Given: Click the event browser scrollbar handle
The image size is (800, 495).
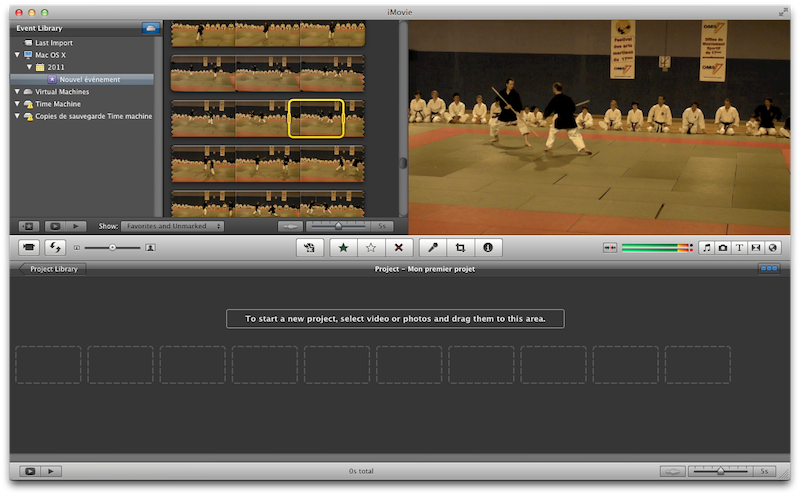Looking at the screenshot, I should click(403, 163).
